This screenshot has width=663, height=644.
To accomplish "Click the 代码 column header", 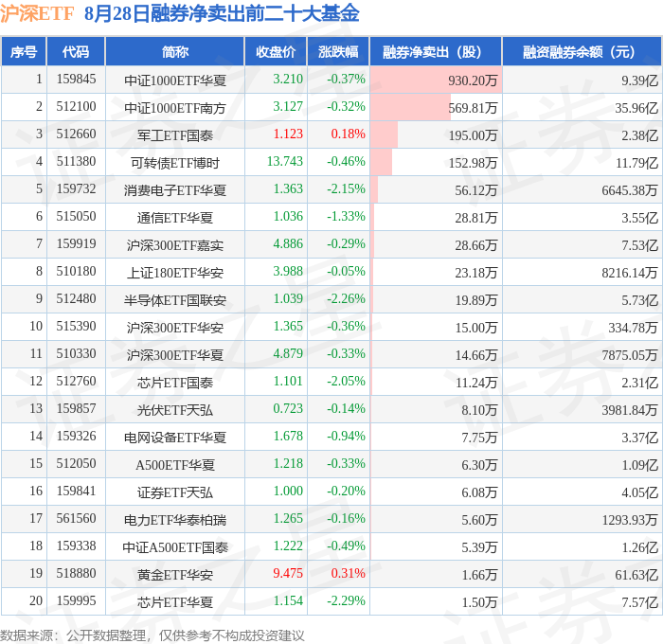I will pyautogui.click(x=76, y=51).
